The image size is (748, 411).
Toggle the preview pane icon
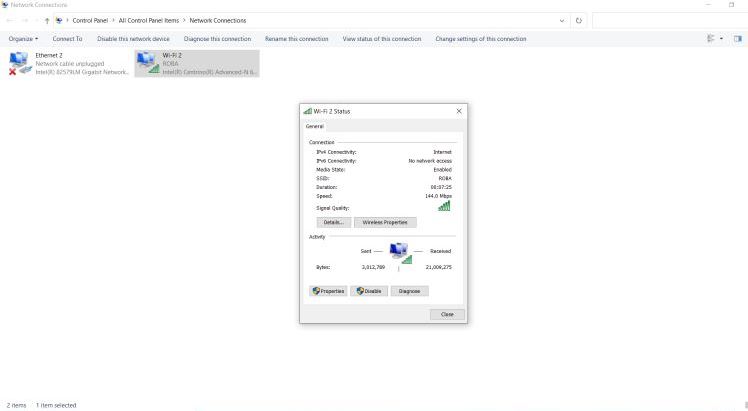738,39
